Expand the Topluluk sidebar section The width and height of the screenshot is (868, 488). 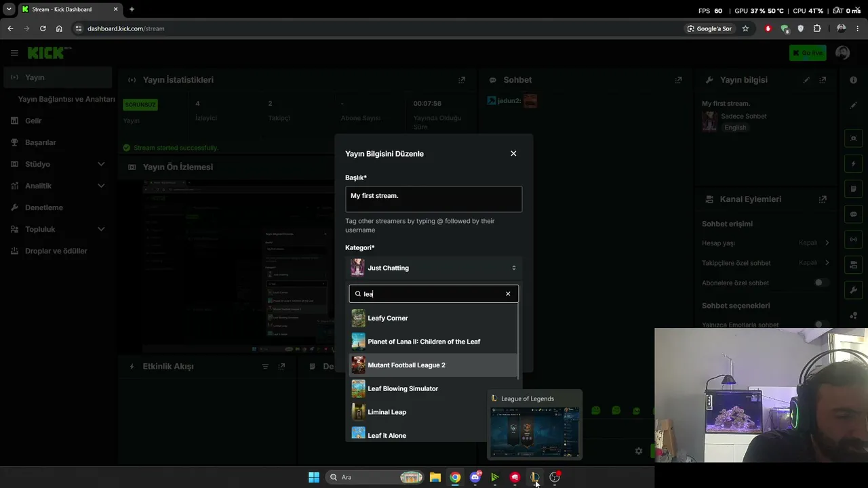coord(57,229)
